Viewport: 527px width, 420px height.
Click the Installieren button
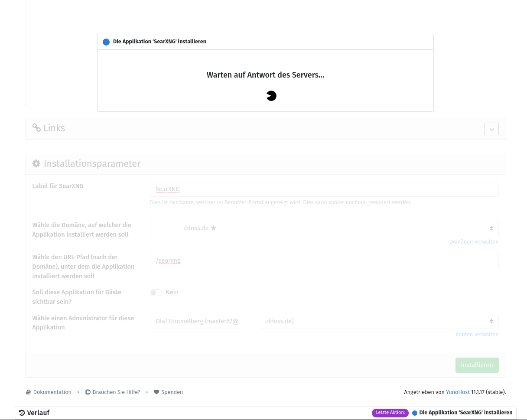pyautogui.click(x=477, y=365)
